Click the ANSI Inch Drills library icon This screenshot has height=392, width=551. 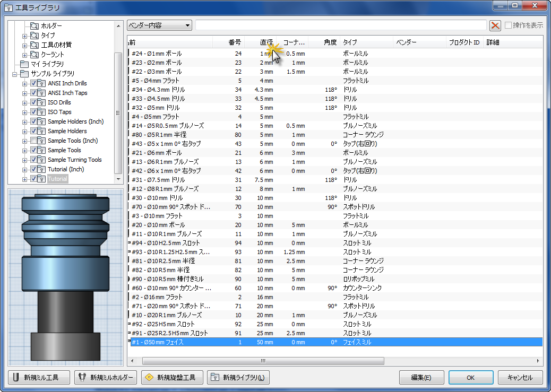42,83
